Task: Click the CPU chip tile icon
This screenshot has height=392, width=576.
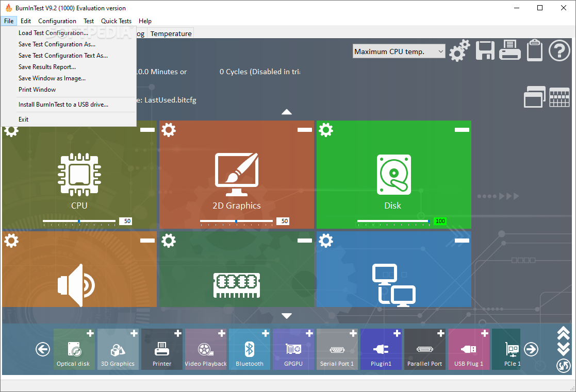Action: [x=79, y=174]
